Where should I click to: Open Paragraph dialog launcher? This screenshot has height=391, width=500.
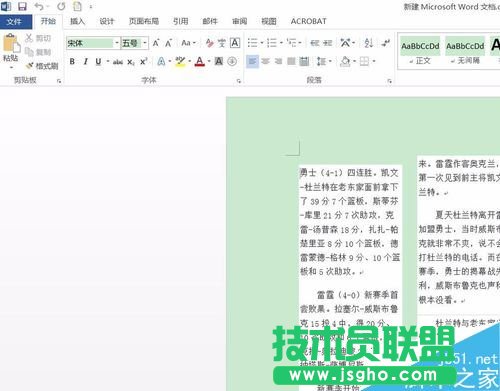pos(389,81)
